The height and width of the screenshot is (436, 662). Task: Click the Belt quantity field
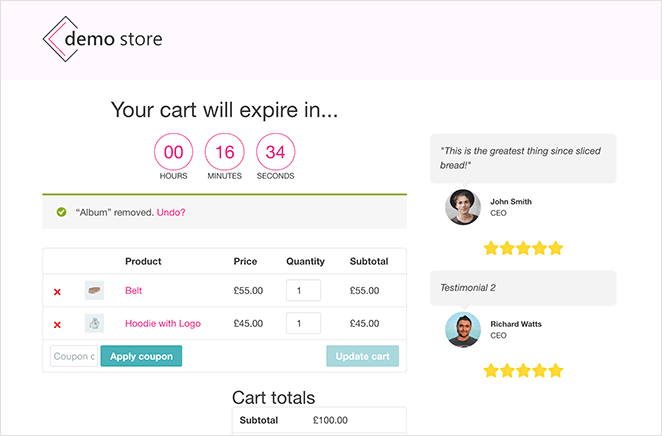click(303, 291)
